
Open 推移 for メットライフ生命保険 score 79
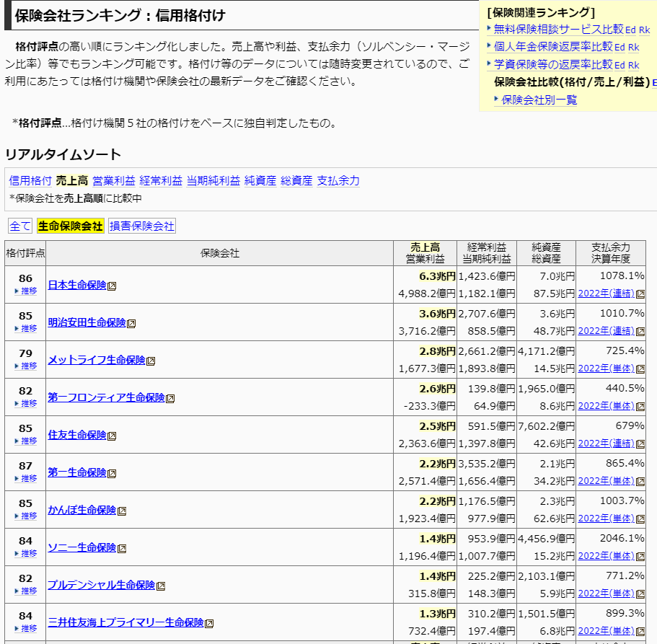click(x=25, y=366)
